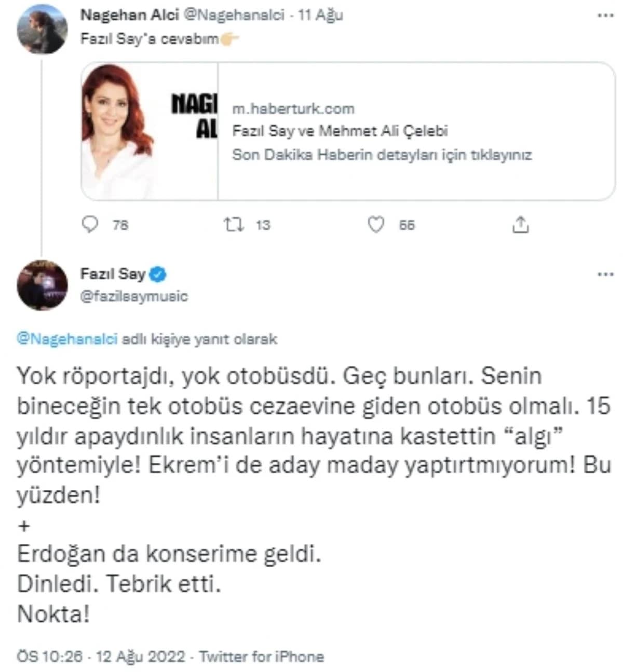The height and width of the screenshot is (672, 623).
Task: Like the tweet with the heart icon
Action: [376, 224]
